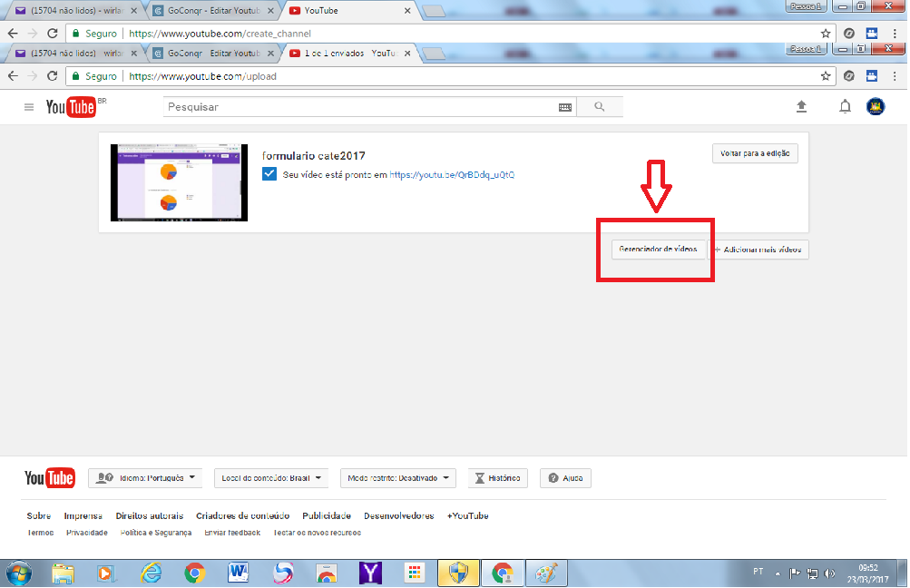
Task: Open the notifications bell
Action: click(845, 106)
